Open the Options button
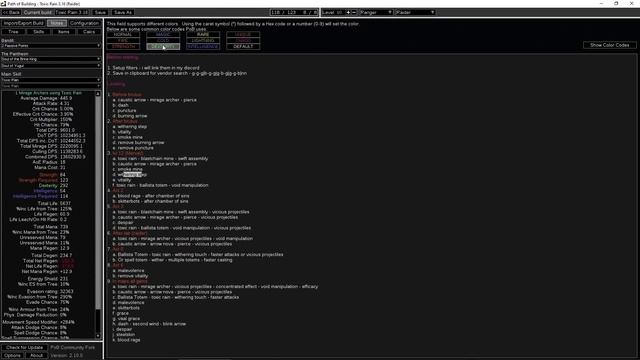This screenshot has height=360, width=640. tap(12, 355)
